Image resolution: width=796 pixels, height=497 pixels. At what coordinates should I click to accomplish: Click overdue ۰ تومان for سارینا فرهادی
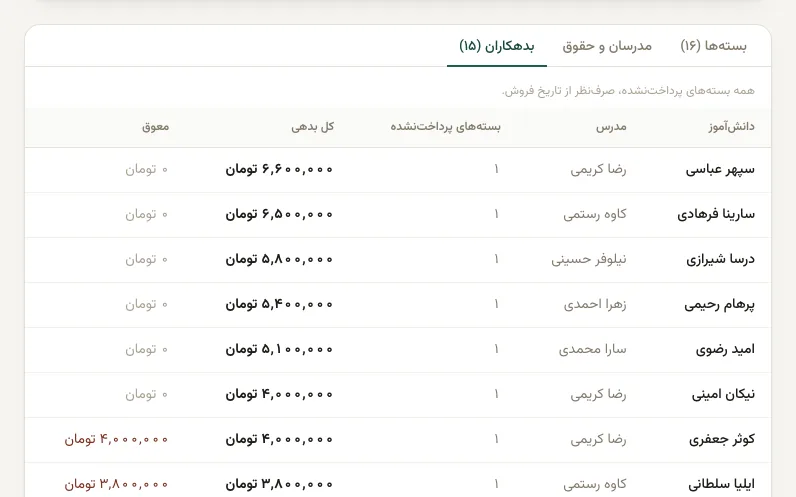point(147,215)
